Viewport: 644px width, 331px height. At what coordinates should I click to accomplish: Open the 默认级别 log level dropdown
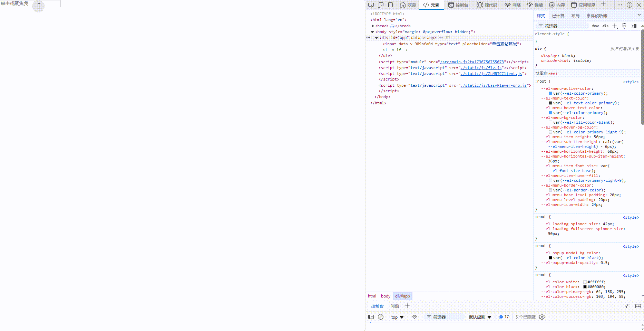(480, 317)
